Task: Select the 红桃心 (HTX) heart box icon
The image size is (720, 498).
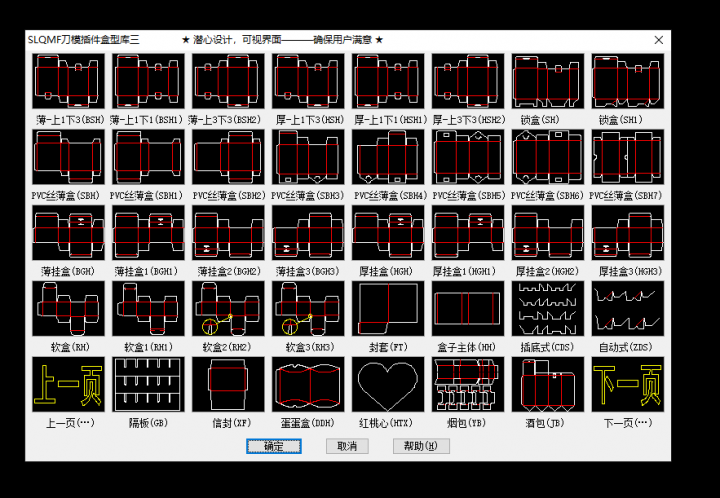Action: pos(388,385)
